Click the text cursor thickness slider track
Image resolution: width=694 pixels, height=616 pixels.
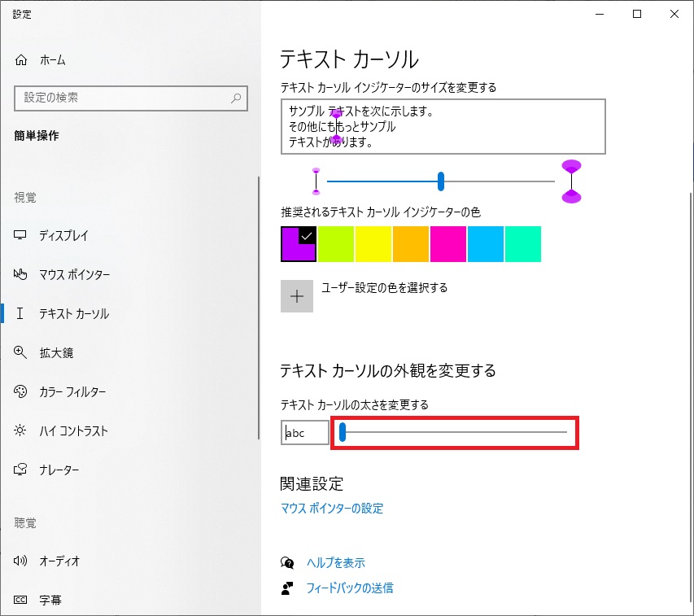[453, 432]
